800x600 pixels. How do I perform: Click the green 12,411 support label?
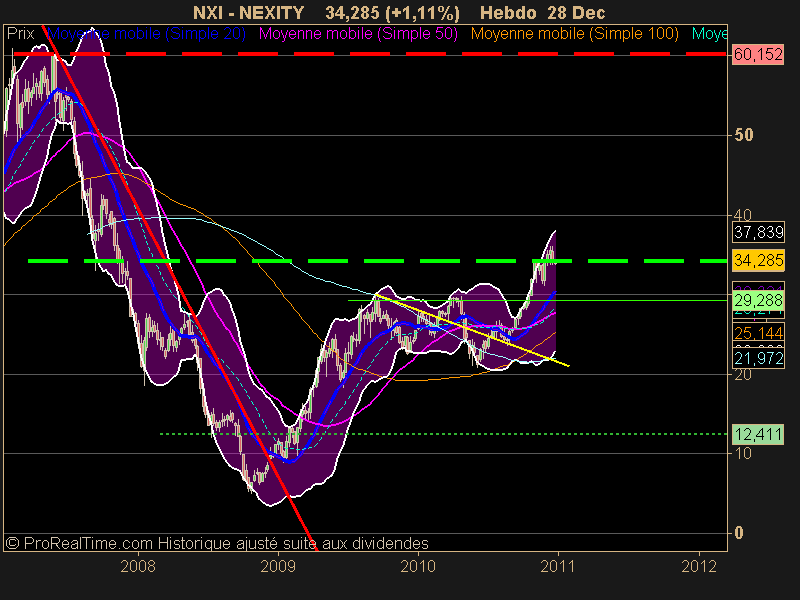758,434
